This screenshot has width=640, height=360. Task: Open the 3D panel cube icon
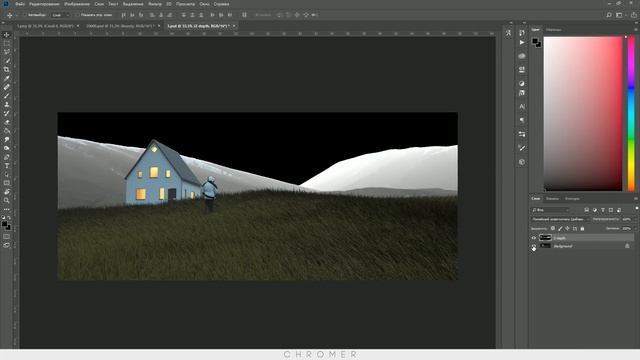pyautogui.click(x=522, y=162)
